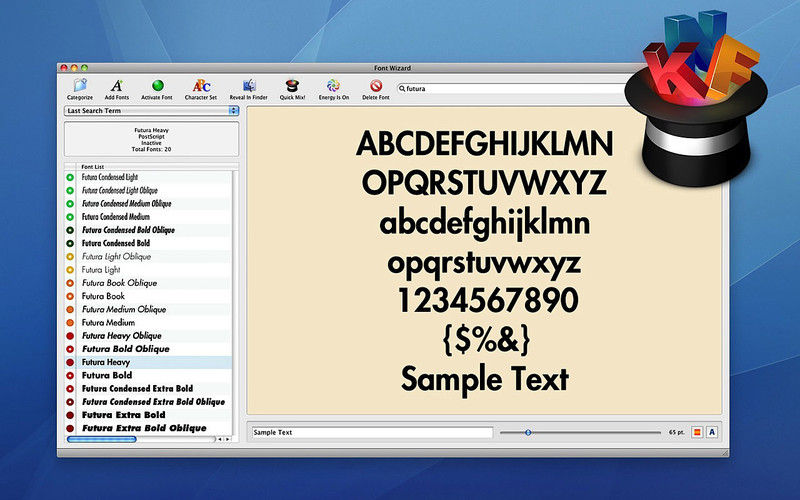This screenshot has width=800, height=500.
Task: Click the status dot beside Futura Condensed Bold
Action: pos(70,243)
